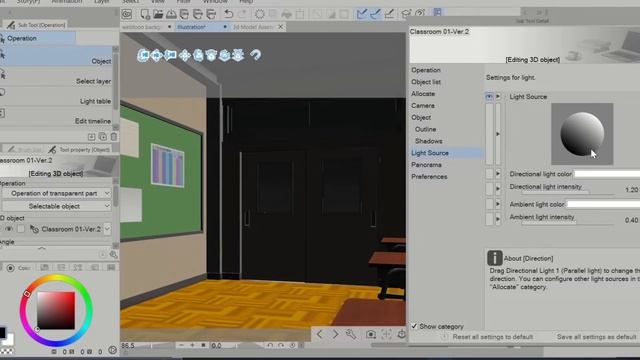This screenshot has width=640, height=360.
Task: Click Directional light intensity slider
Action: click(567, 192)
